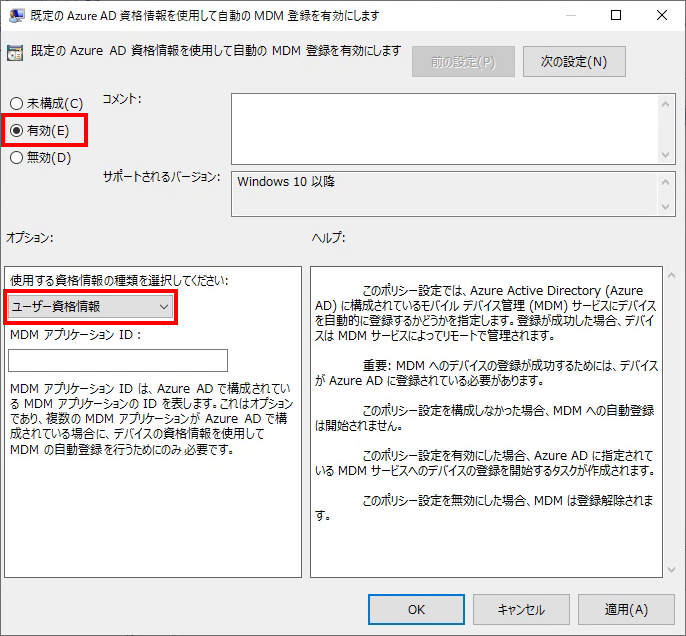The width and height of the screenshot is (686, 636).
Task: Confirm with the OK button
Action: point(416,609)
